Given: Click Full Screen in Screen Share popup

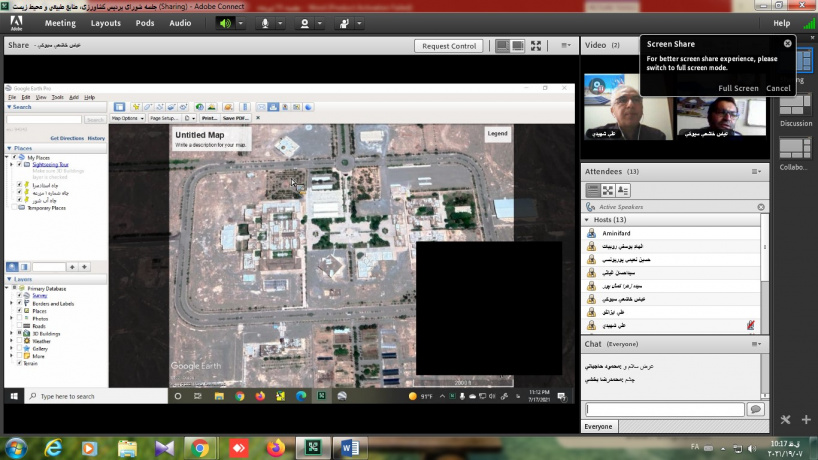Looking at the screenshot, I should click(738, 88).
